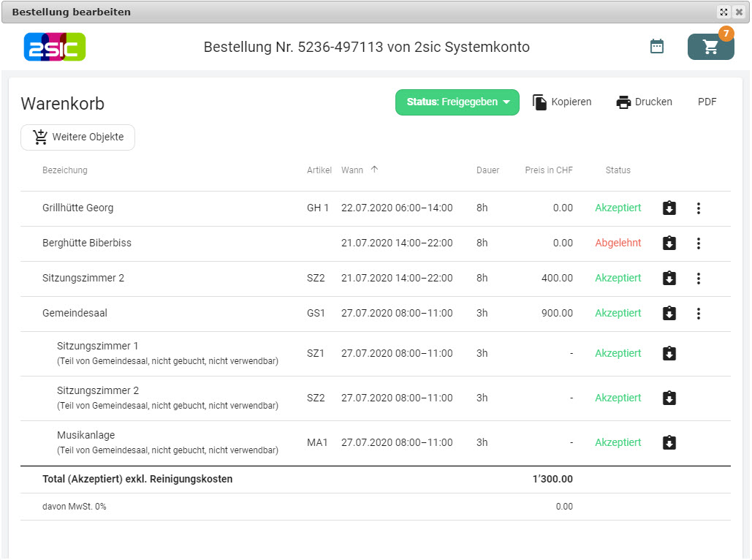
Task: Click Kopieren to copy the order
Action: point(562,102)
